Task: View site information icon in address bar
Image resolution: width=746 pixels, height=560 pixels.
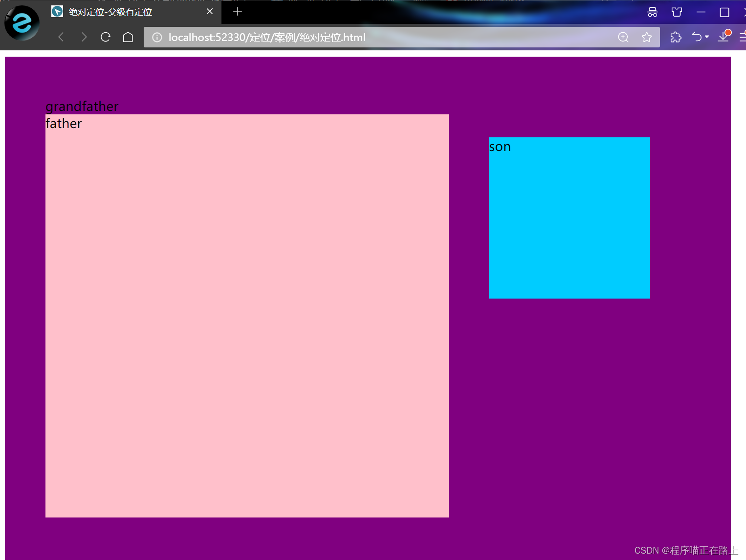Action: [157, 37]
